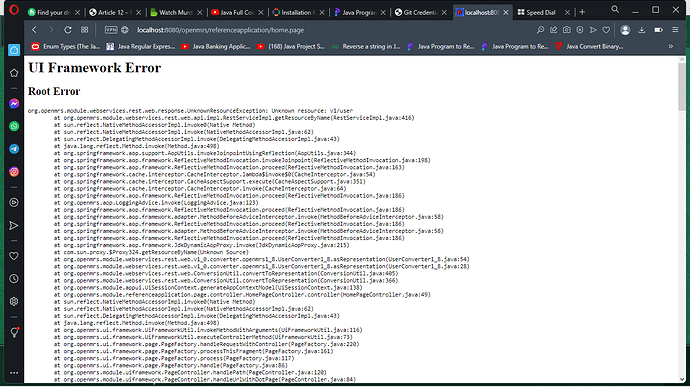690x387 pixels.
Task: Share or edit page icon in address bar
Action: [x=554, y=30]
